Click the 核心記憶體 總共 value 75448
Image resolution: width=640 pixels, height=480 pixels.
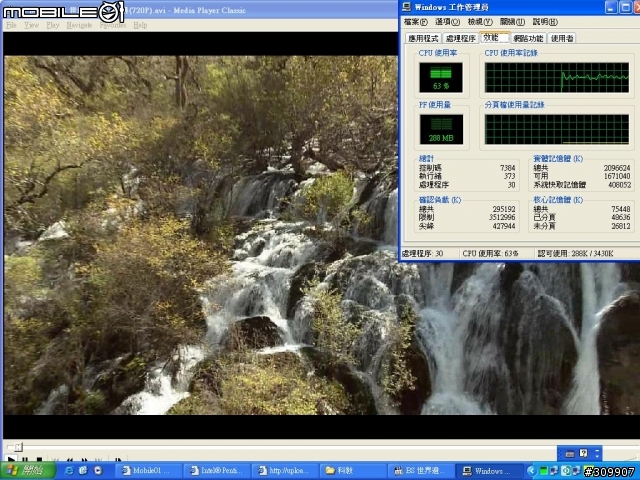621,209
